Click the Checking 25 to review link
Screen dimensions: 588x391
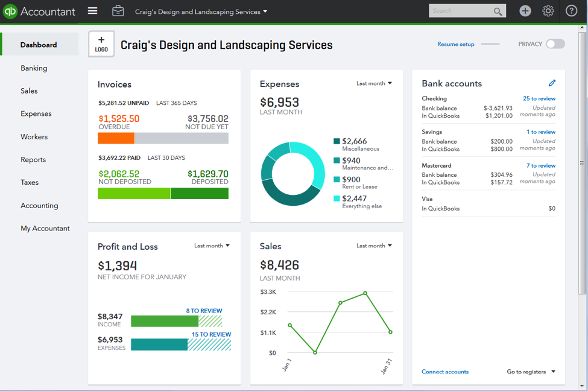[539, 98]
